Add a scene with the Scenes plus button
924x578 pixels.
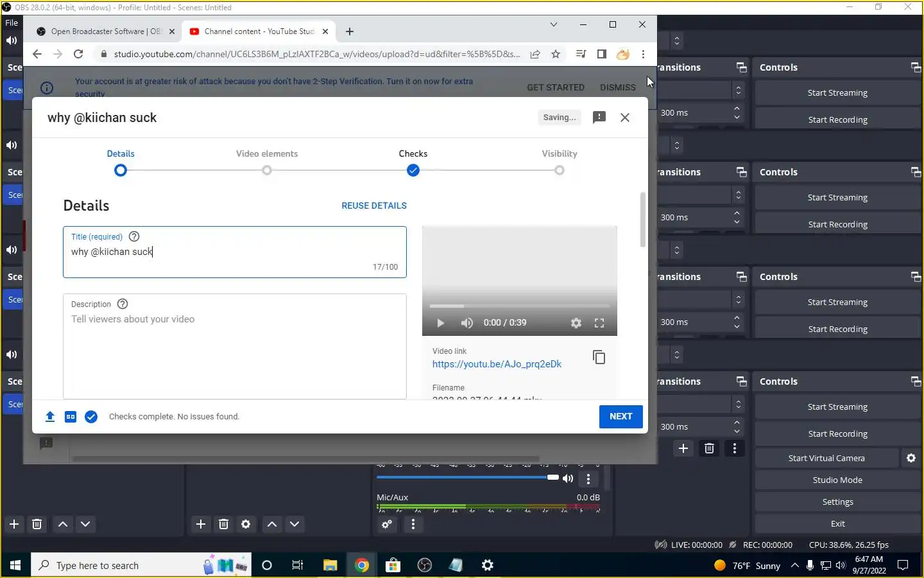(14, 524)
